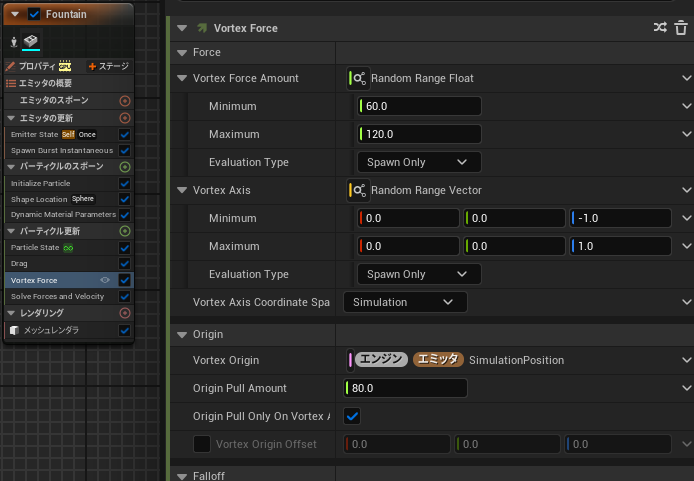
Task: Disable the Fountain emitter checkbox
Action: click(x=34, y=13)
